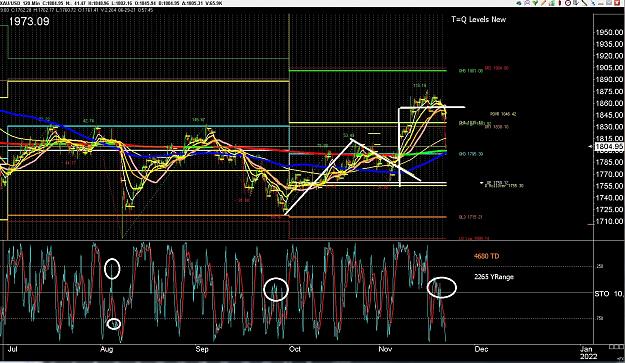Click the 1755.00 price axis label
625x363 pixels.
point(609,186)
